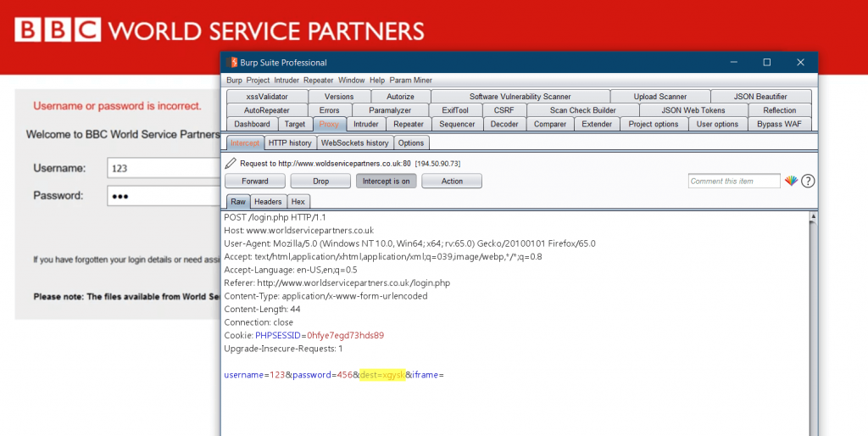Maximize the Burp Suite window
Viewport: 868px width, 436px height.
[x=766, y=62]
